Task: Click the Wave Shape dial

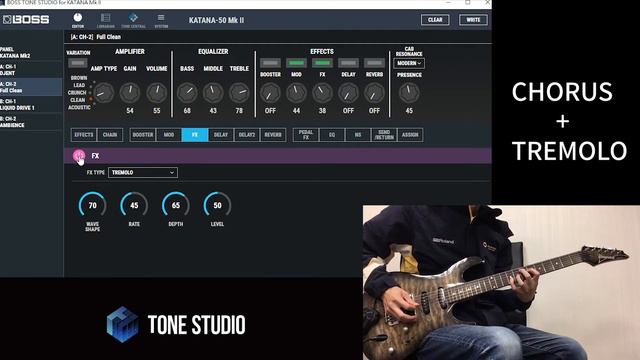Action: click(93, 205)
